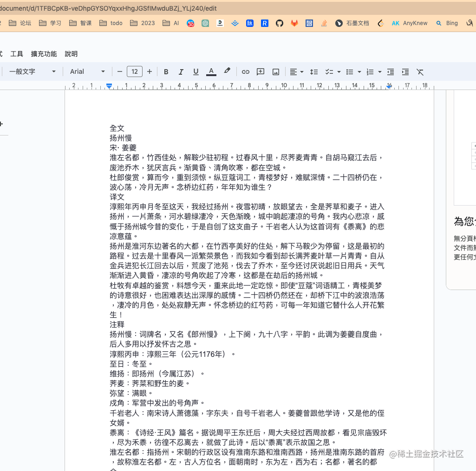Click the line 淳熙丙申：淳熙三年（公元1176年）
Image resolution: width=476 pixels, height=471 pixels.
(x=172, y=354)
